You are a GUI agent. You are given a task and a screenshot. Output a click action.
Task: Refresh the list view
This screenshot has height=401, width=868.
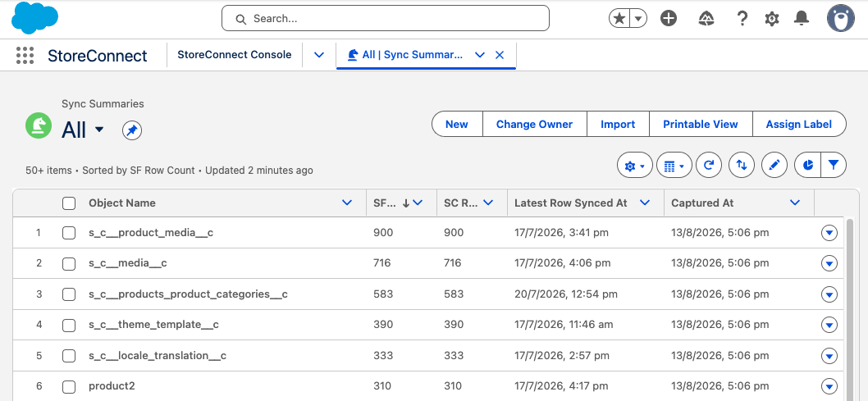[709, 165]
